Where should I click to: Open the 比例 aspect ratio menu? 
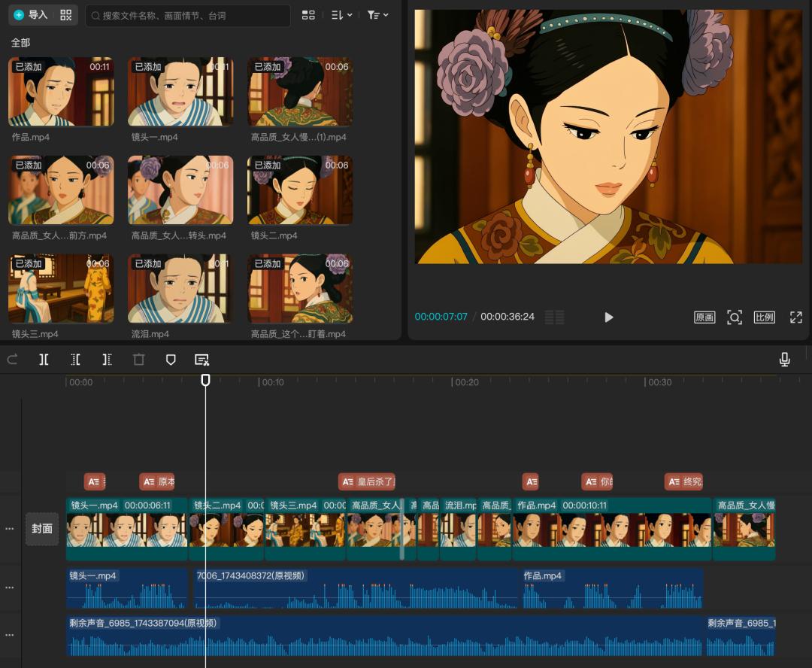[764, 317]
